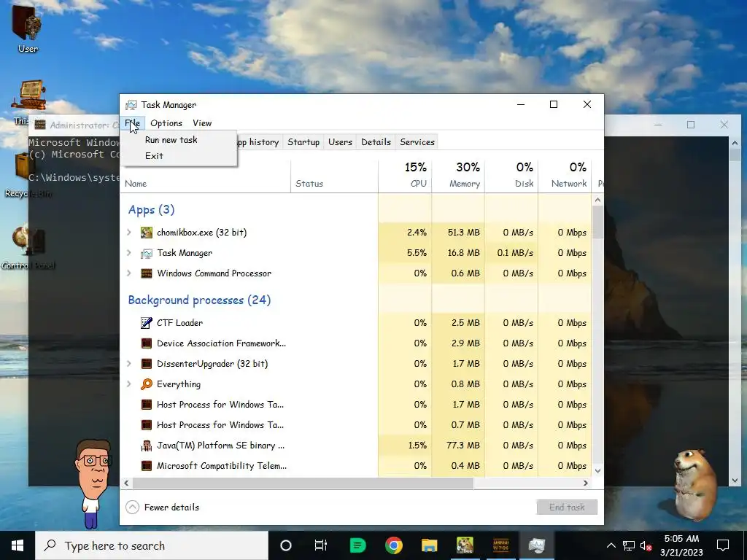Click the Task Manager taskbar button
The width and height of the screenshot is (747, 560).
pyautogui.click(x=536, y=545)
